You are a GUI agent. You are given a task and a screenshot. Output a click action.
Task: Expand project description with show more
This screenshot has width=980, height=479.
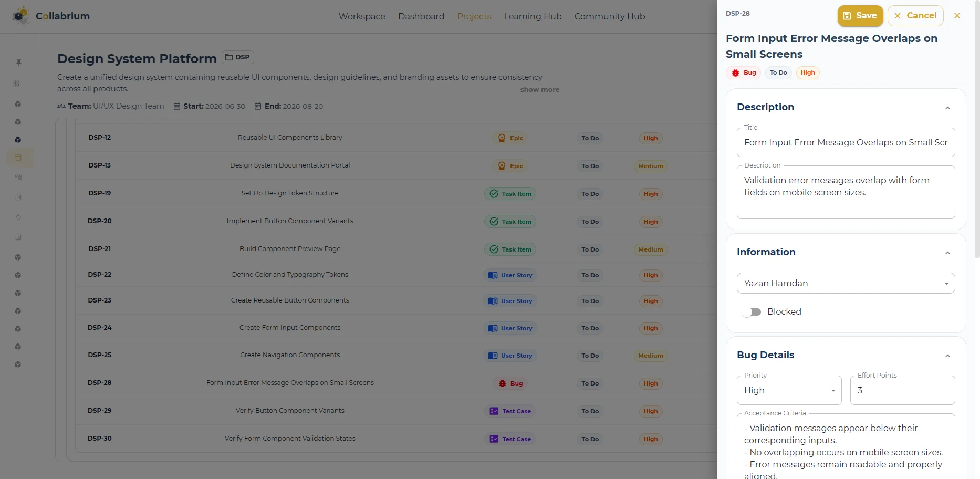[540, 90]
